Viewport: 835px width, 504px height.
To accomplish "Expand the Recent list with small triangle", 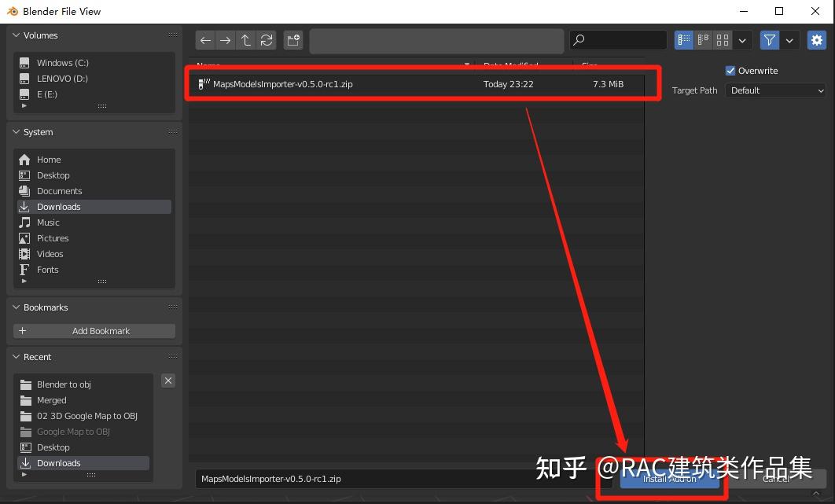I will pos(24,474).
